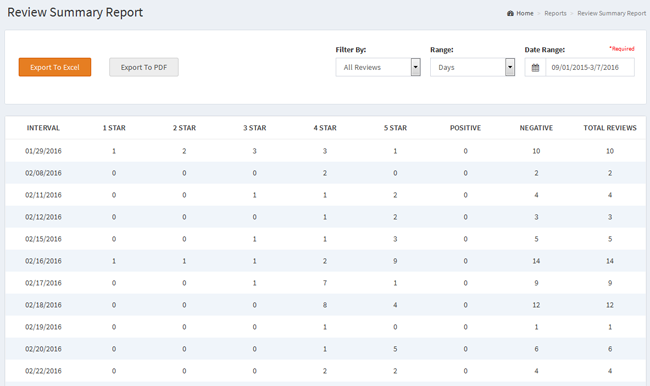Click the 5 STAR column header

[395, 128]
